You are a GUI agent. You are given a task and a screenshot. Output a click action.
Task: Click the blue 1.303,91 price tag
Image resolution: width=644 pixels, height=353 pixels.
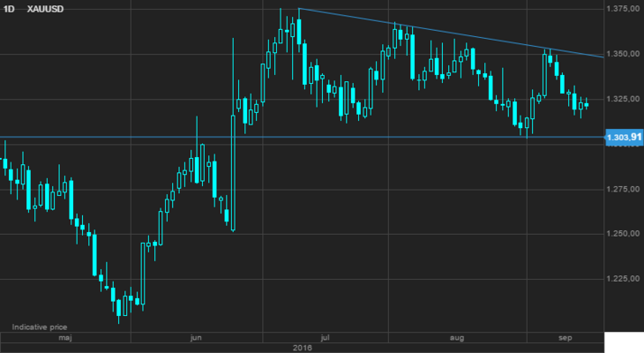pos(623,137)
